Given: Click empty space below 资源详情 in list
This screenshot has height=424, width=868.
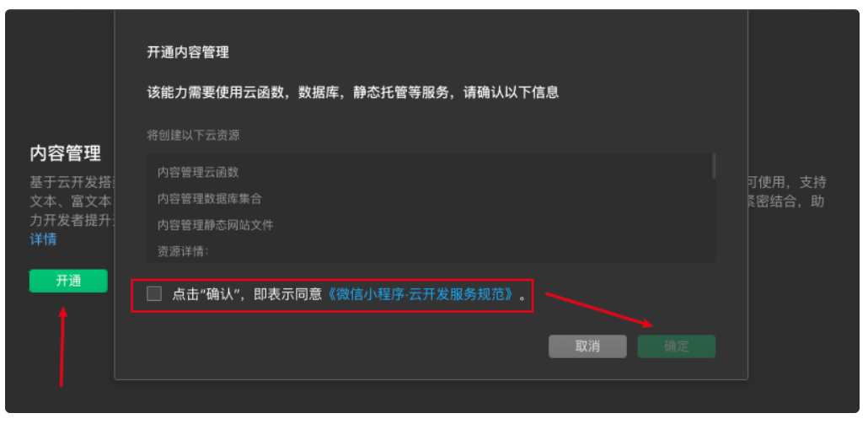Looking at the screenshot, I should (429, 260).
